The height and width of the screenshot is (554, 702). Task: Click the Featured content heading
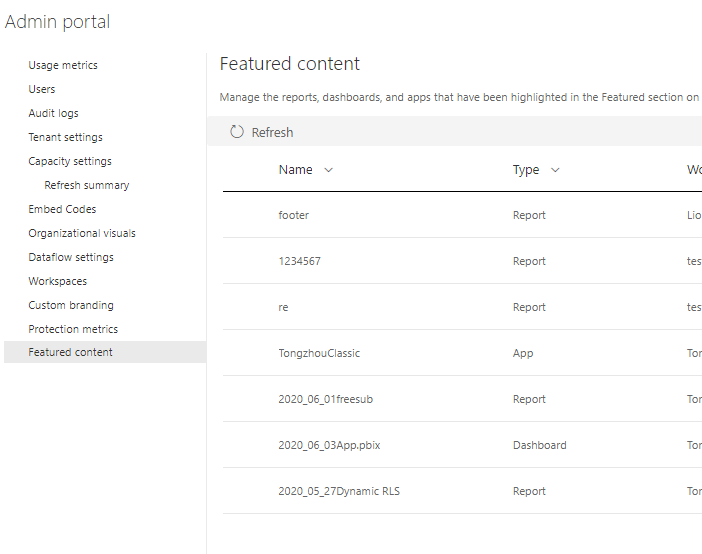pyautogui.click(x=290, y=64)
